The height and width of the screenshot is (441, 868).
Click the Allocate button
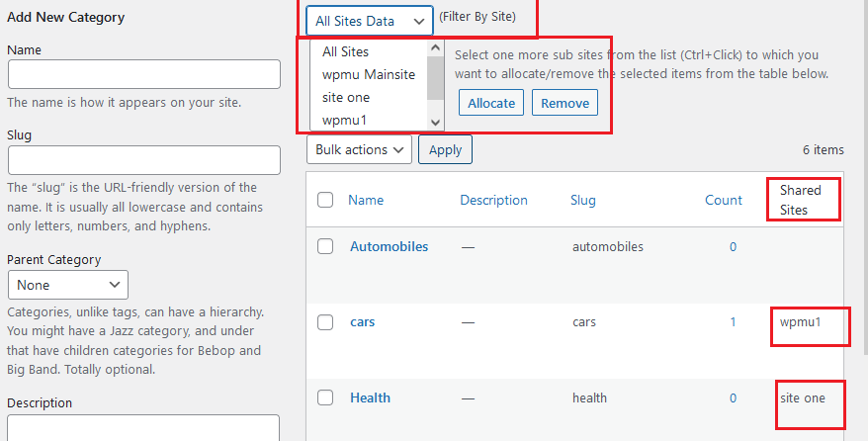[x=490, y=103]
